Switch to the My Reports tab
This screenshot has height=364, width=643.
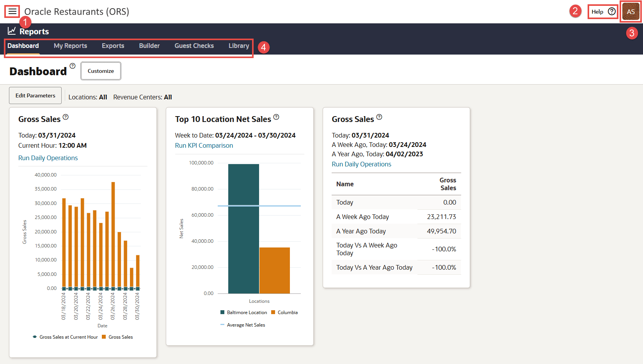[70, 46]
